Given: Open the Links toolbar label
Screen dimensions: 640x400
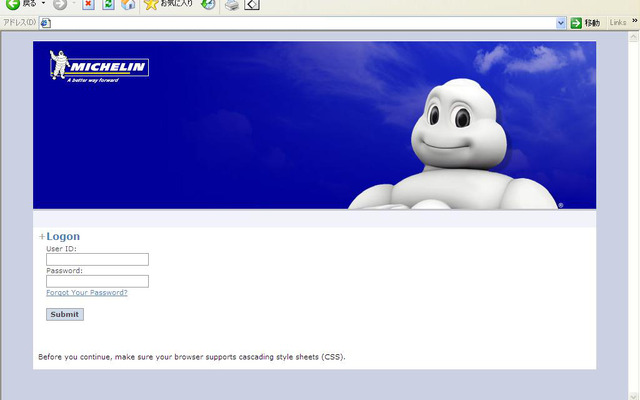Looking at the screenshot, I should coord(618,22).
